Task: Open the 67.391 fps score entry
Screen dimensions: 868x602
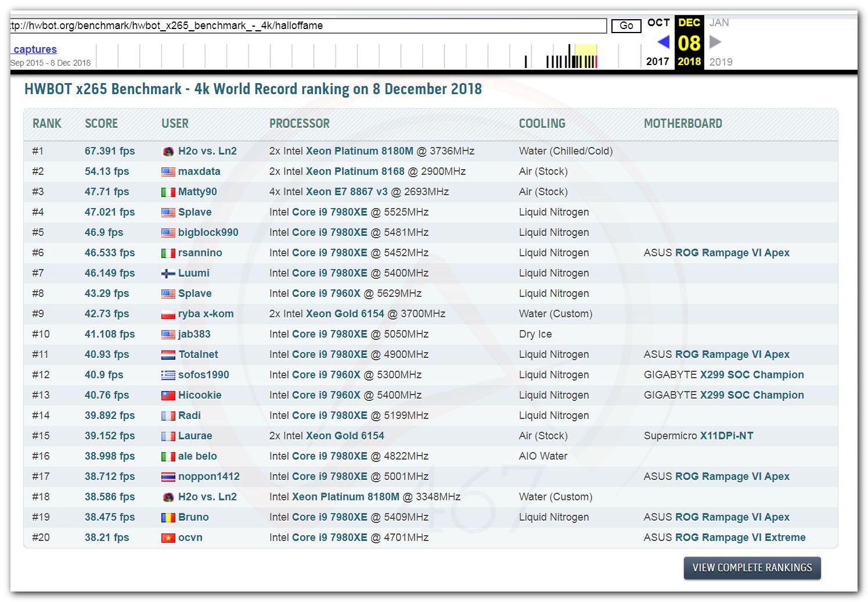Action: pos(110,151)
